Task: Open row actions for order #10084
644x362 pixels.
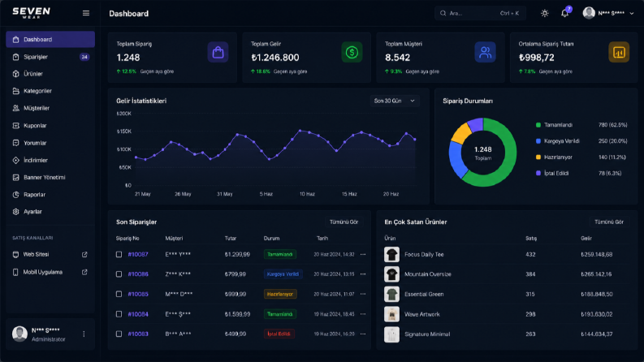Action: [x=363, y=314]
